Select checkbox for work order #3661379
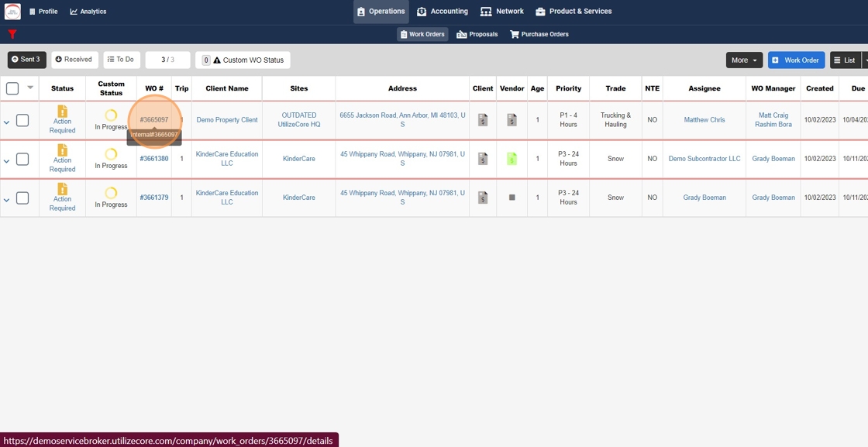 (x=22, y=198)
